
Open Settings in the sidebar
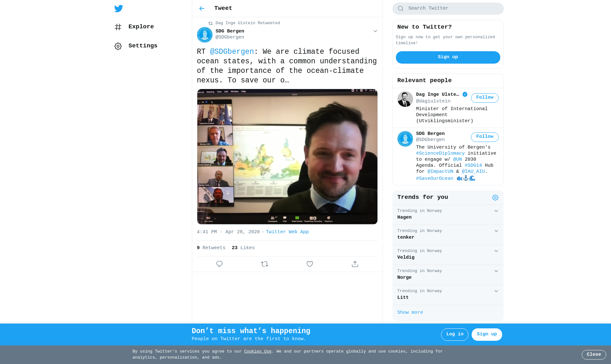coord(143,46)
